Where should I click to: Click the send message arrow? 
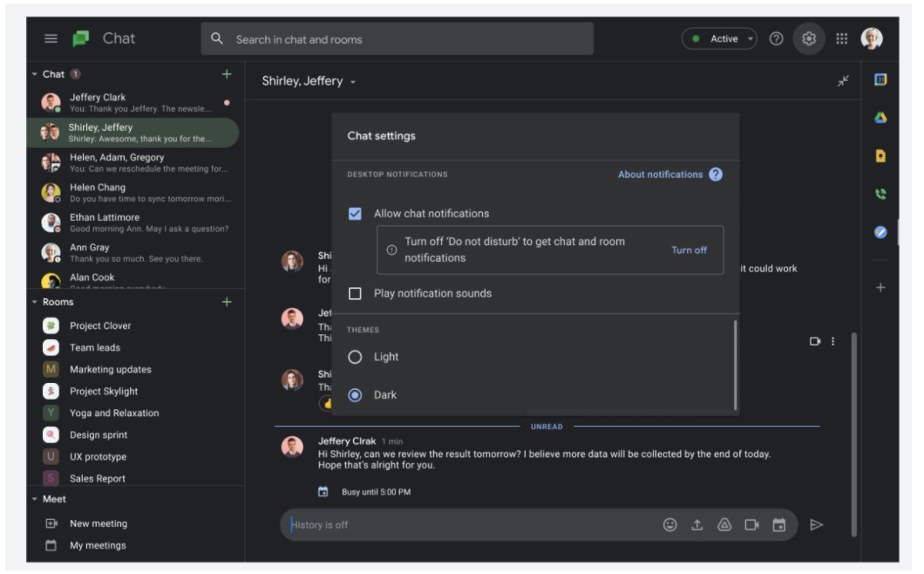coord(816,525)
